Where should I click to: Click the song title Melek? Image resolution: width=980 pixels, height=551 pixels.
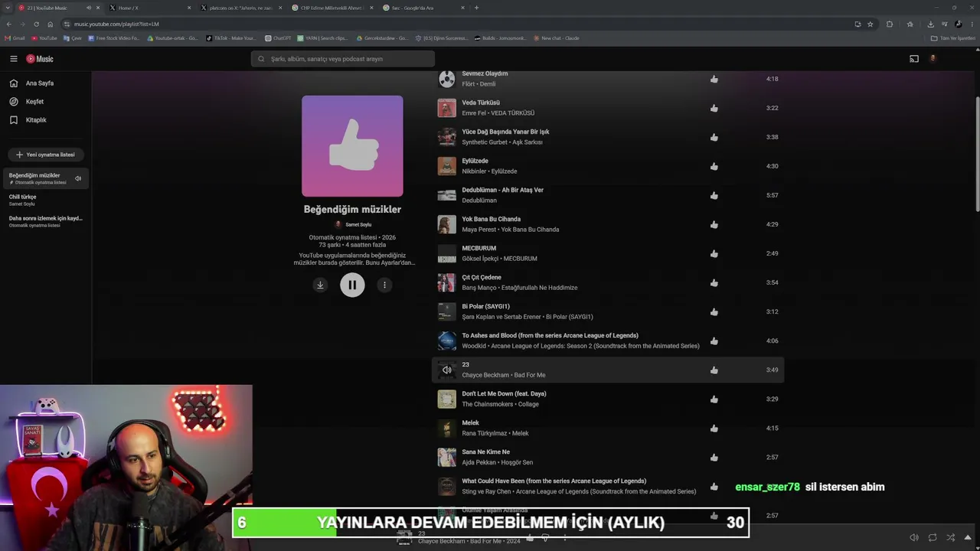pos(470,422)
